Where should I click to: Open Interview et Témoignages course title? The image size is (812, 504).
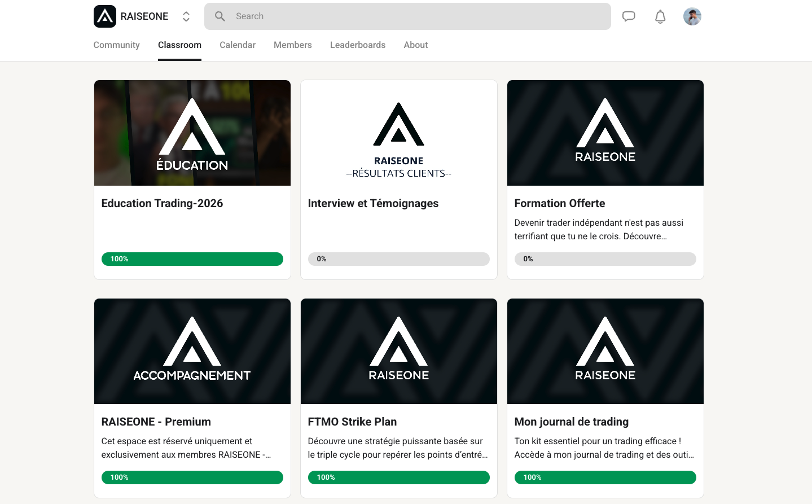(x=374, y=203)
